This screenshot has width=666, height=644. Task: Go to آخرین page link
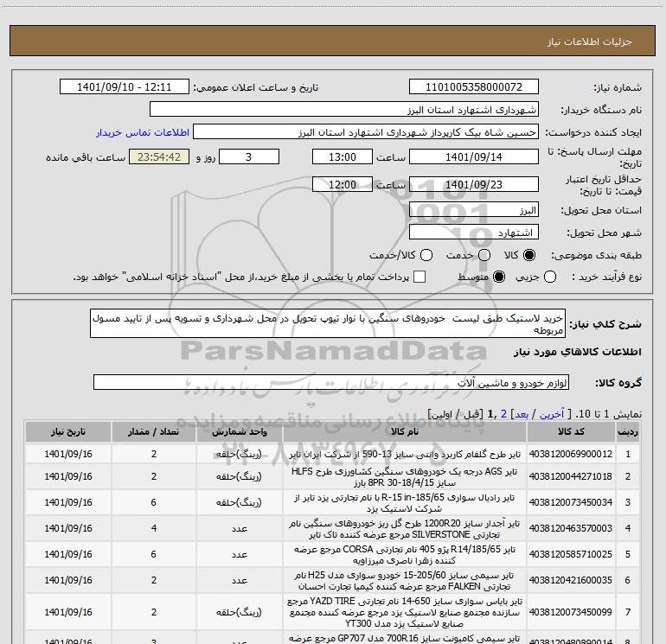click(552, 414)
